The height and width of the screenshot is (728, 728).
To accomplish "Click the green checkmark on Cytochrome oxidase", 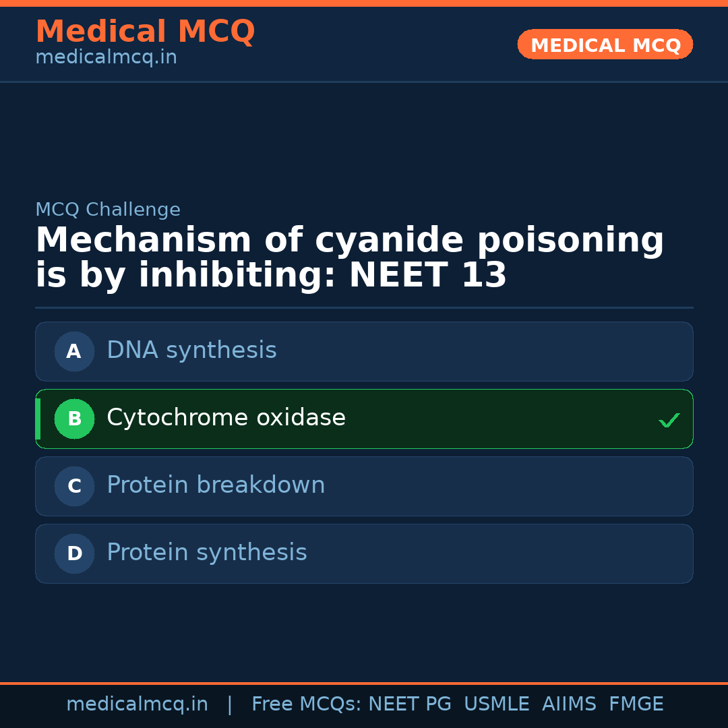I will pyautogui.click(x=669, y=420).
